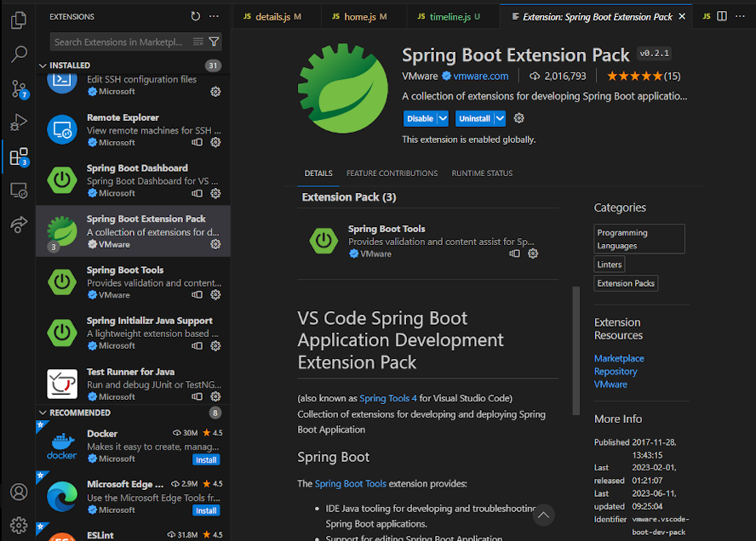This screenshot has width=756, height=541.
Task: Open the Search view in activity bar
Action: tap(19, 54)
